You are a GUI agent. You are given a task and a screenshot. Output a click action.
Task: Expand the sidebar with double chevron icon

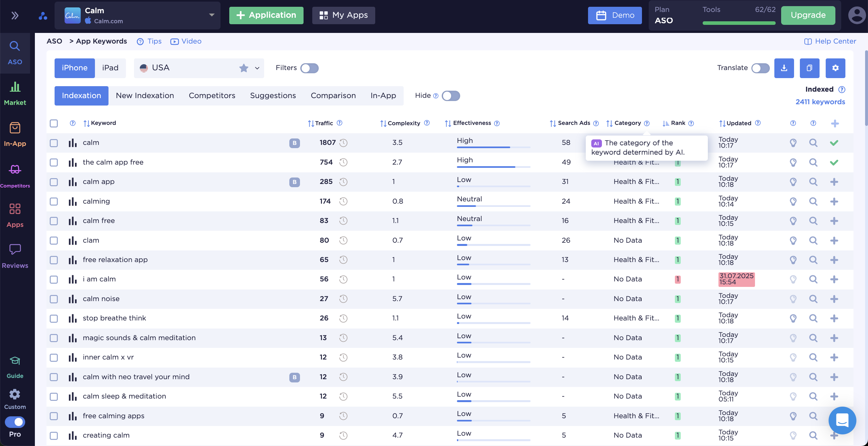click(15, 15)
